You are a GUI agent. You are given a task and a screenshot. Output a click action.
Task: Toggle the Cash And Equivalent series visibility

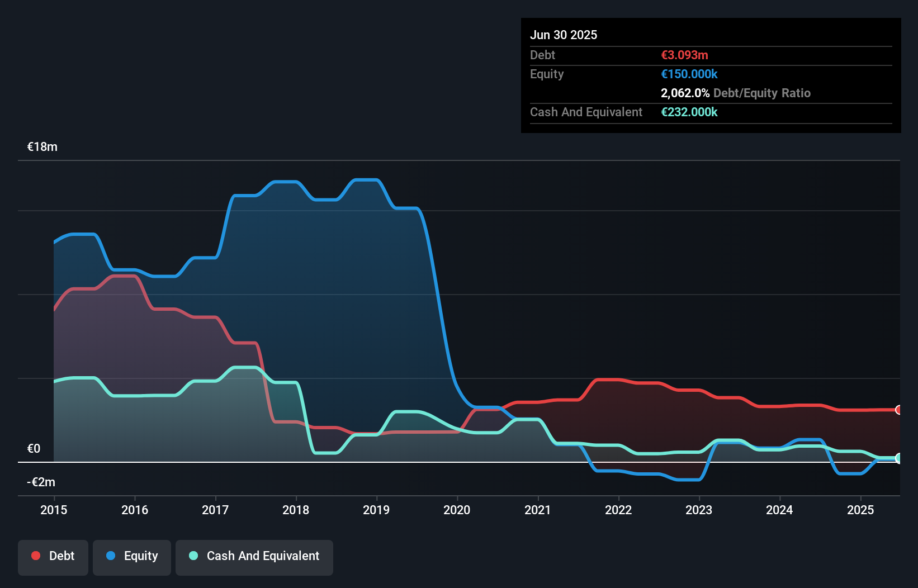pos(254,556)
